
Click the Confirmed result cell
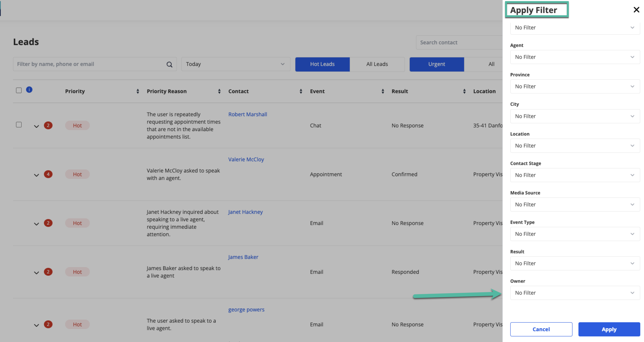pos(404,174)
